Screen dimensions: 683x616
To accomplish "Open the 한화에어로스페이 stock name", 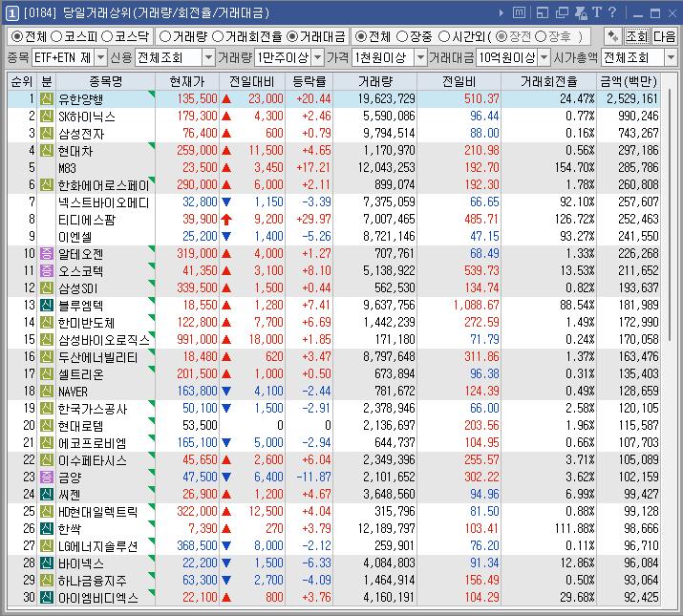I will point(104,185).
